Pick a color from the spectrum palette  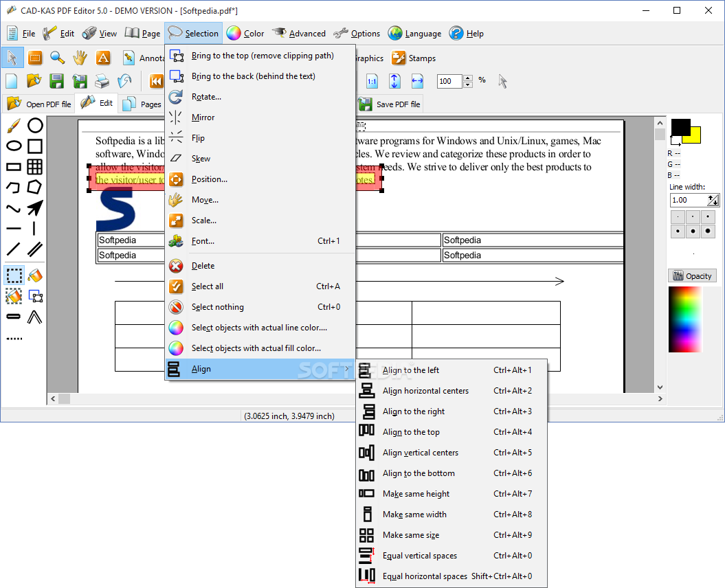click(x=685, y=319)
